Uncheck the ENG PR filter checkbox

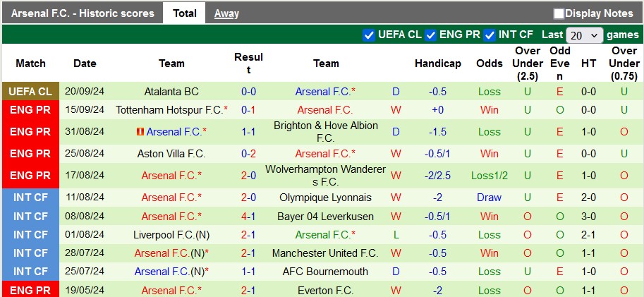coord(431,35)
